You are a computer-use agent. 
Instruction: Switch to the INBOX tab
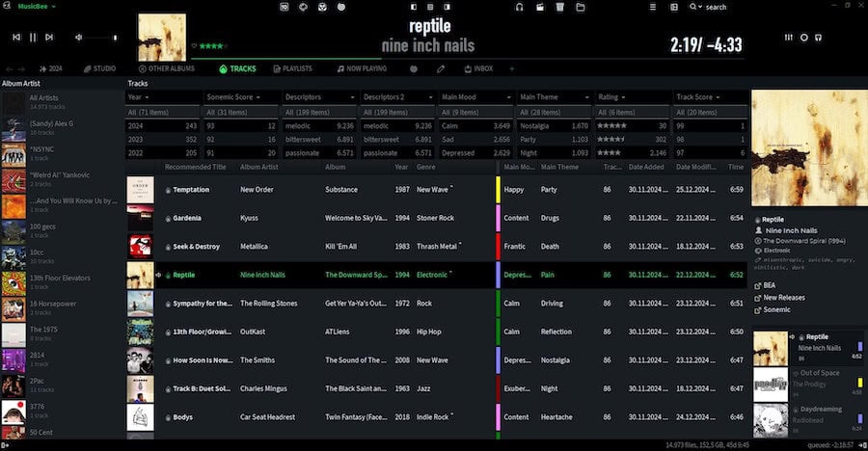[x=478, y=68]
